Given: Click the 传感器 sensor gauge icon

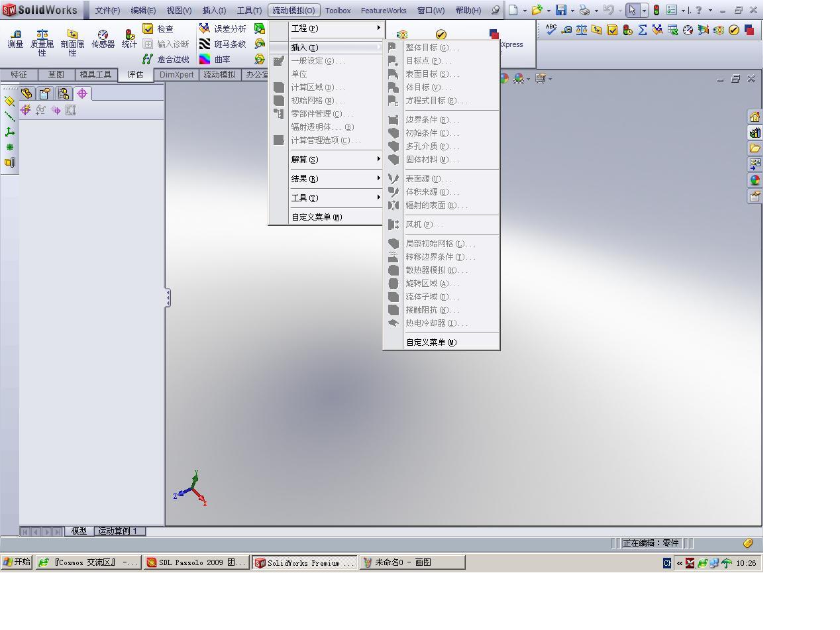Looking at the screenshot, I should point(103,34).
